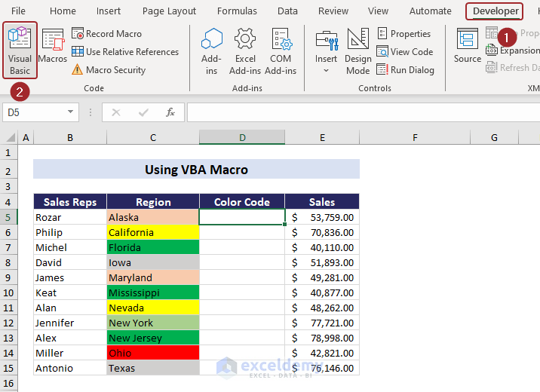The width and height of the screenshot is (540, 392).
Task: Open the File tab
Action: pos(18,11)
